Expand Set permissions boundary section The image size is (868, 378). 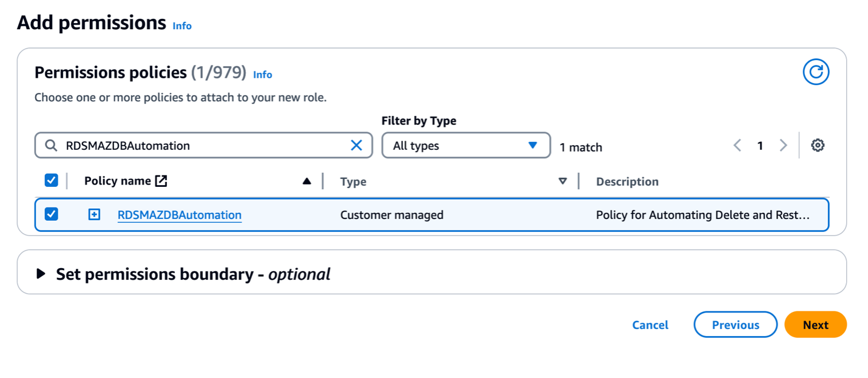[x=41, y=274]
